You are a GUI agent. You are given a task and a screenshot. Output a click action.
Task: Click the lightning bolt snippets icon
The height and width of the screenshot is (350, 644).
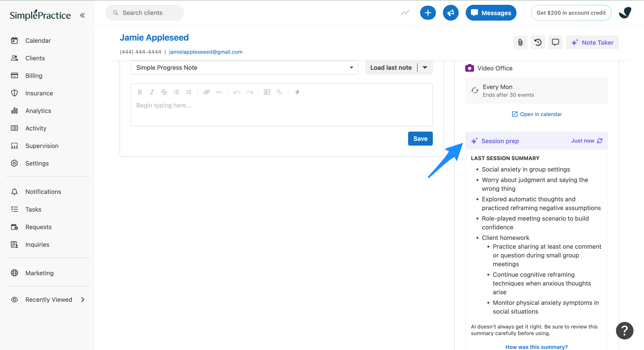297,92
